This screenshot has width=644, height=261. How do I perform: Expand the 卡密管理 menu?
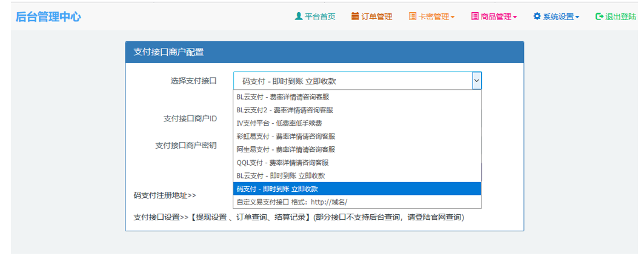pos(432,16)
